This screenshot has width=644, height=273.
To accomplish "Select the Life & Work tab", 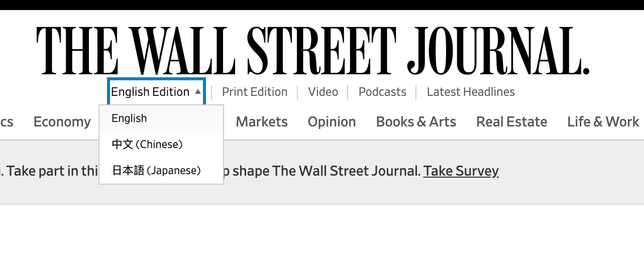I will pyautogui.click(x=603, y=122).
